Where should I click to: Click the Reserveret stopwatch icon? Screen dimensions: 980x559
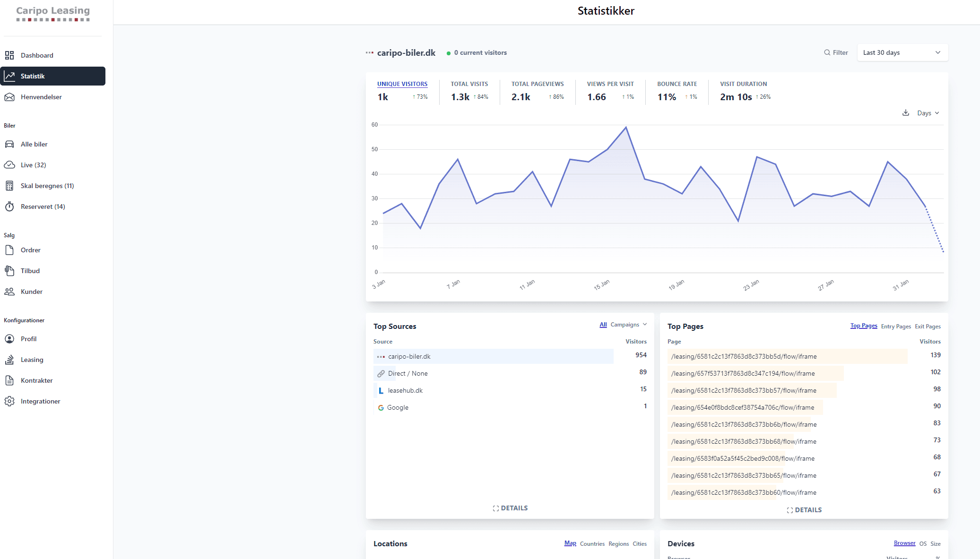click(x=9, y=206)
